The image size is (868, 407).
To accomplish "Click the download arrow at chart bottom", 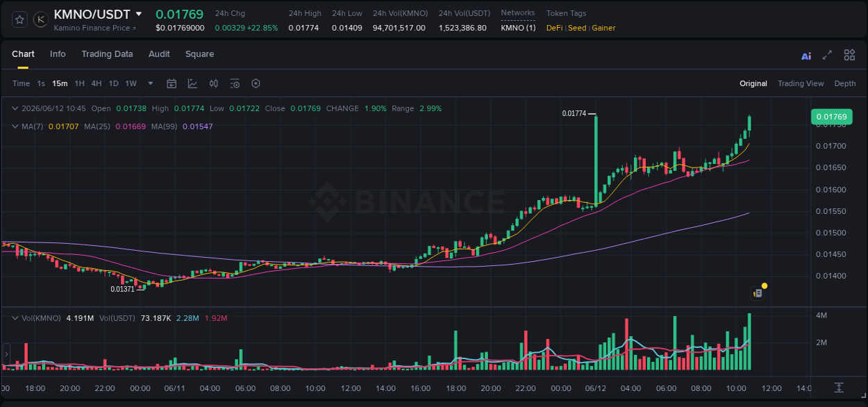I will tap(839, 387).
